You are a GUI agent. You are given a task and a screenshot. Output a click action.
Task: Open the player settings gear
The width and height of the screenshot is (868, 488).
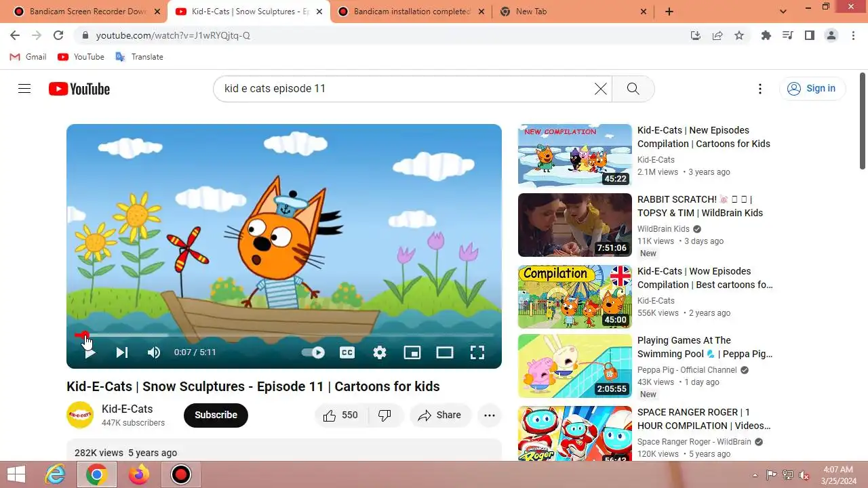coord(380,352)
